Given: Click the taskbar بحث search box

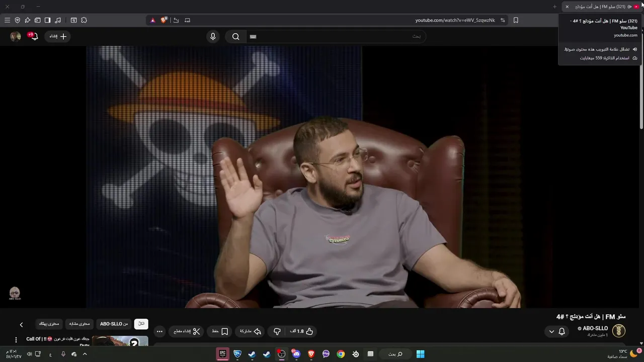Looking at the screenshot, I should [395, 354].
